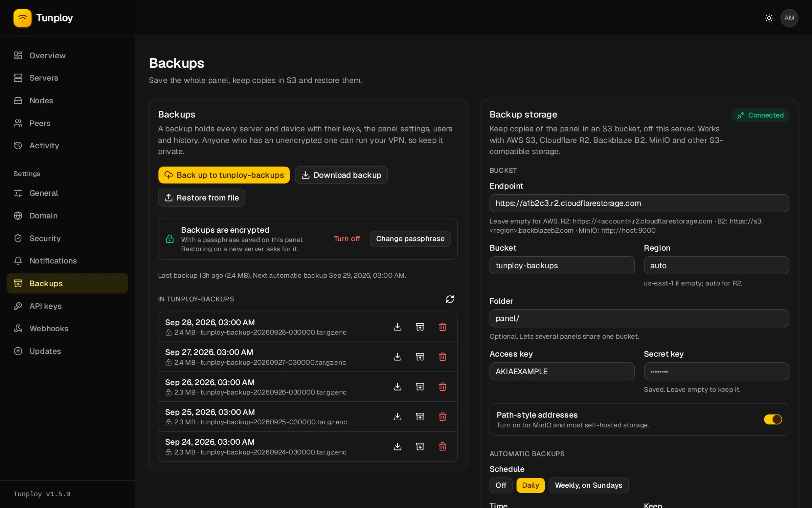Screen dimensions: 812x508
Task: Click the Tunploy logo icon
Action: click(22, 18)
